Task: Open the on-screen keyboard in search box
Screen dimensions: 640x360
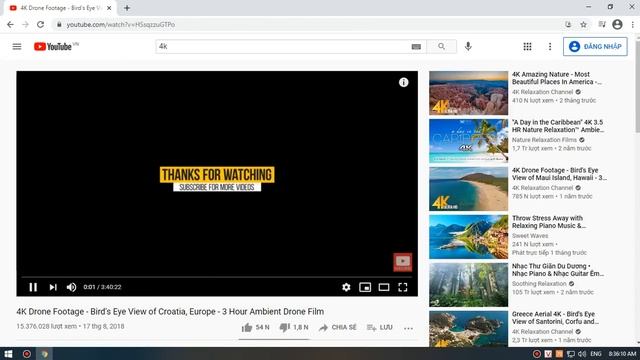Action: click(416, 47)
